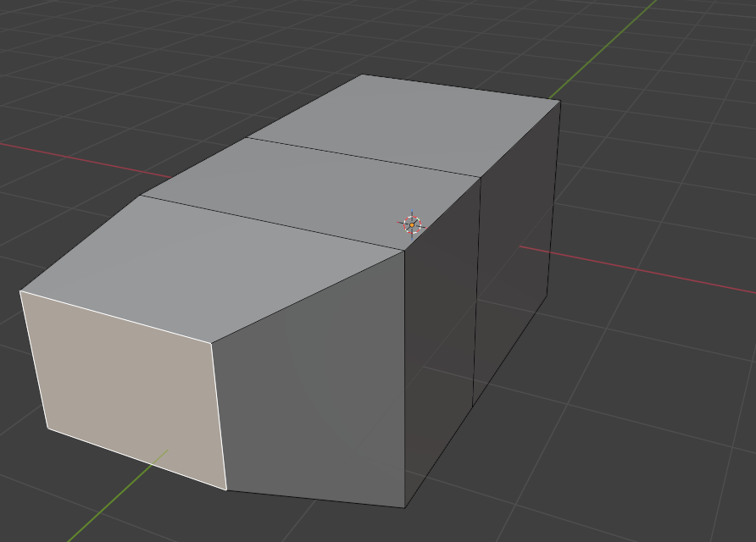
Task: Click the red X axis line right of the mesh
Action: pyautogui.click(x=644, y=271)
